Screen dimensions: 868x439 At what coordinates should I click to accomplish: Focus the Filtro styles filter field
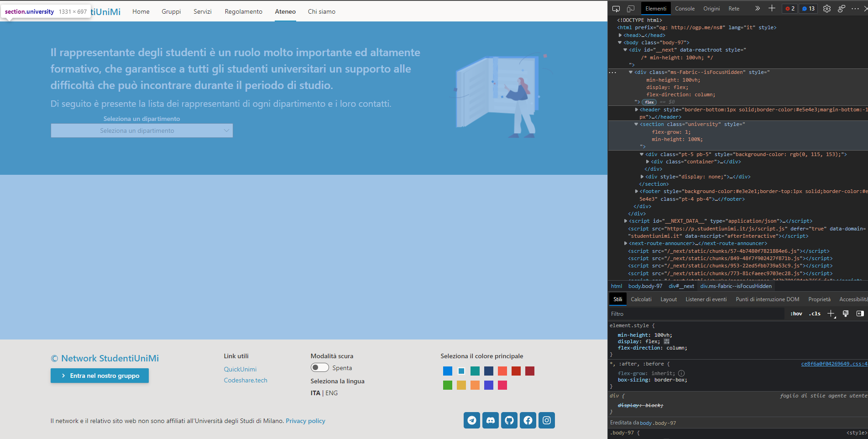[696, 314]
